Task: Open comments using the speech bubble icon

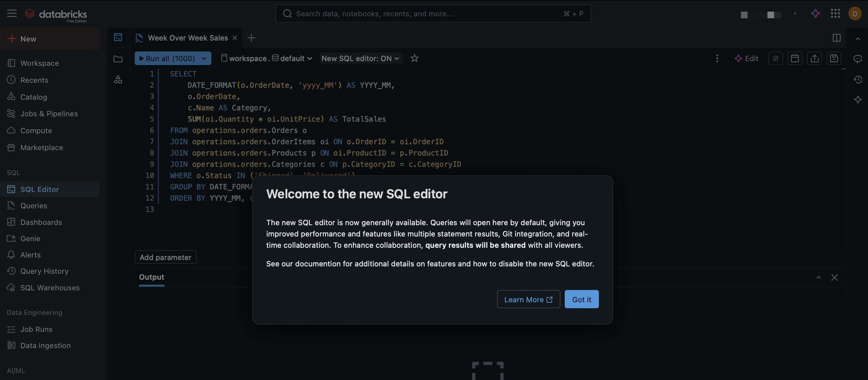Action: pos(858,59)
